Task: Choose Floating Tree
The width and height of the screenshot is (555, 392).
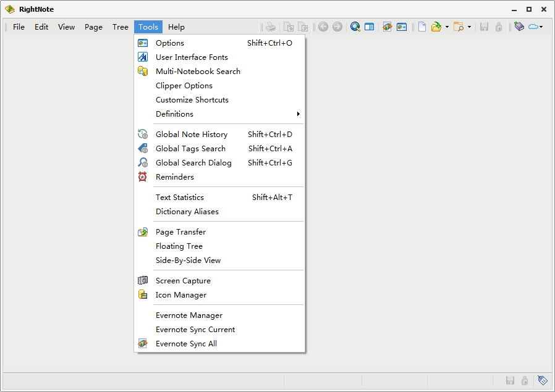Action: (x=219, y=246)
